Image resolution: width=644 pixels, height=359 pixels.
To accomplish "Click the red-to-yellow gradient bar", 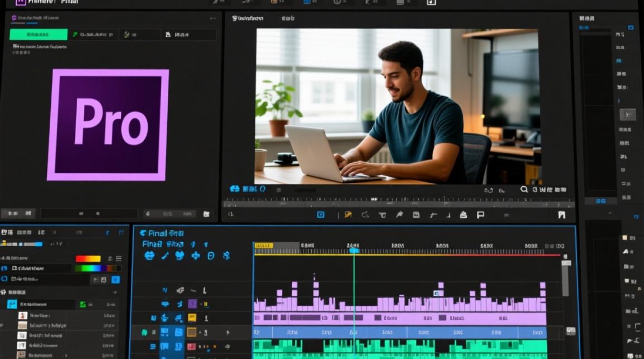I will (88, 259).
